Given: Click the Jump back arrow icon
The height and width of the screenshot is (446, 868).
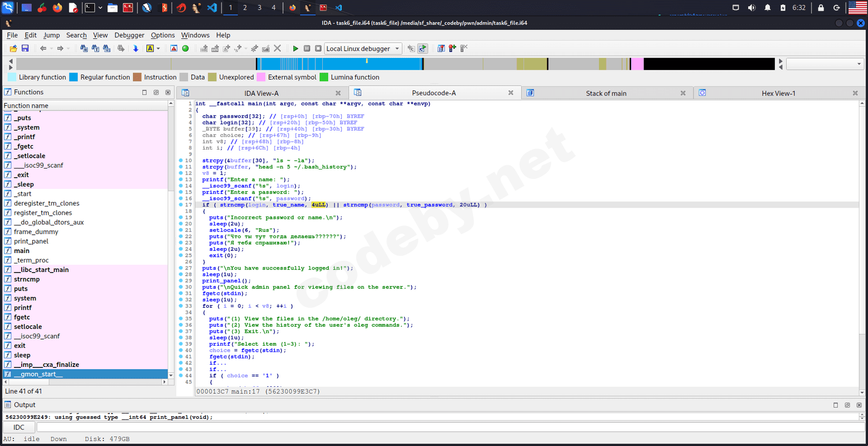Looking at the screenshot, I should [x=43, y=49].
